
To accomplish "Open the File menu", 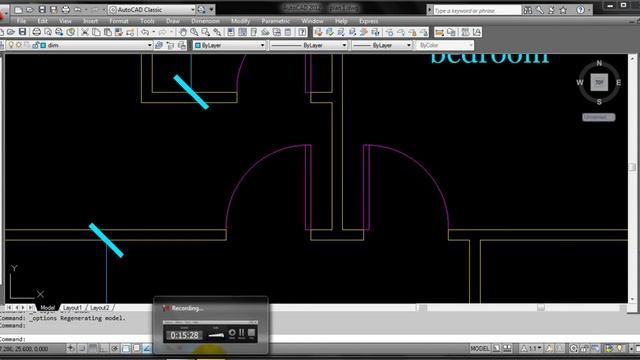I will pyautogui.click(x=21, y=21).
